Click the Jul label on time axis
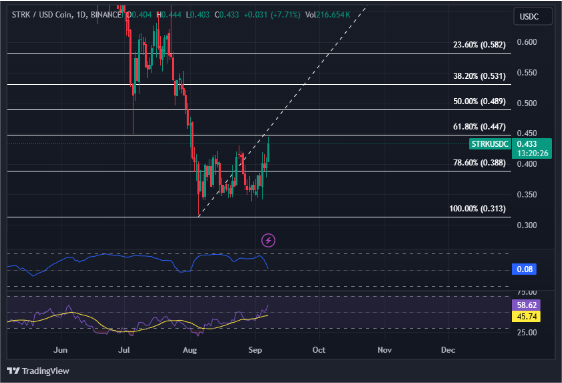 coord(124,350)
